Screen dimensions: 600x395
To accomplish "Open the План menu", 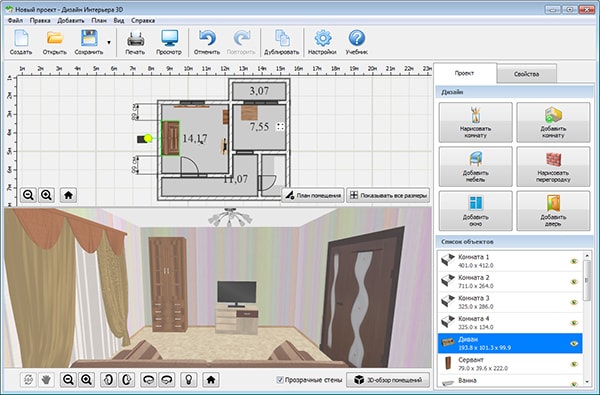I will coord(99,20).
